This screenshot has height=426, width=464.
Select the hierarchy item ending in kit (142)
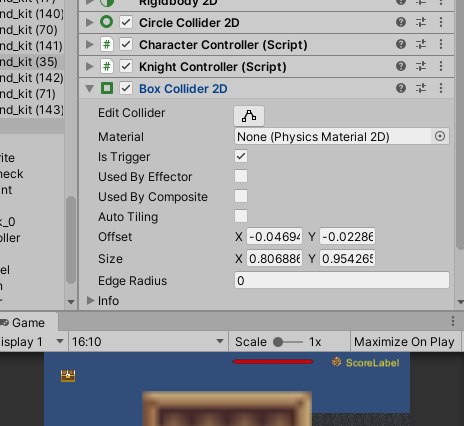click(32, 78)
